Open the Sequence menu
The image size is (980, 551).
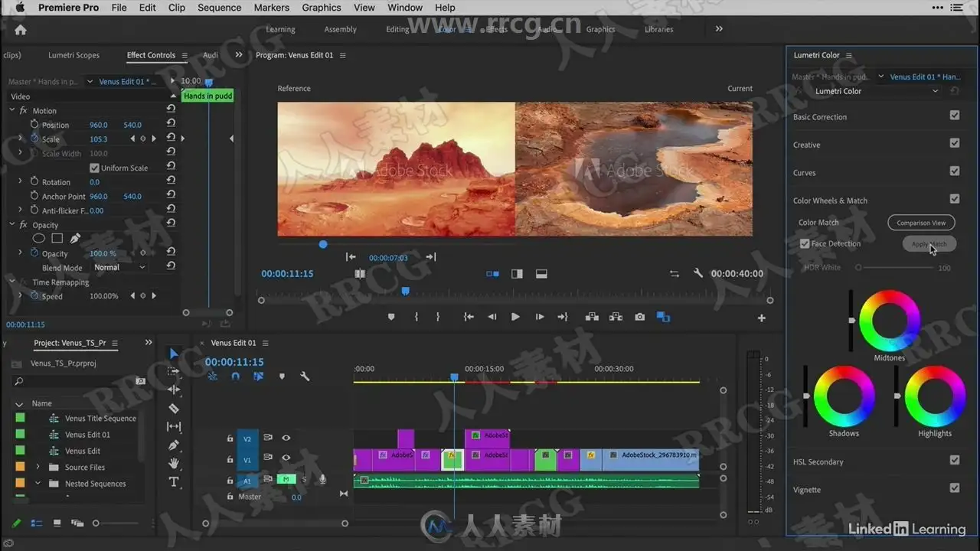tap(219, 8)
